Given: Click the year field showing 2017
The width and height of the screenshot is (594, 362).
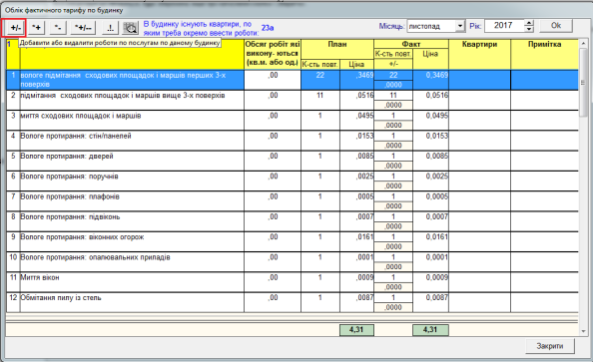Looking at the screenshot, I should click(504, 26).
